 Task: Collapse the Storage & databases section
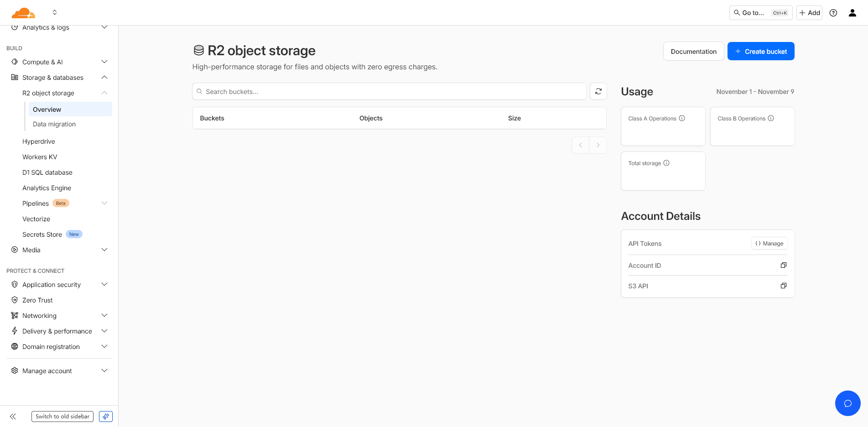[x=104, y=77]
